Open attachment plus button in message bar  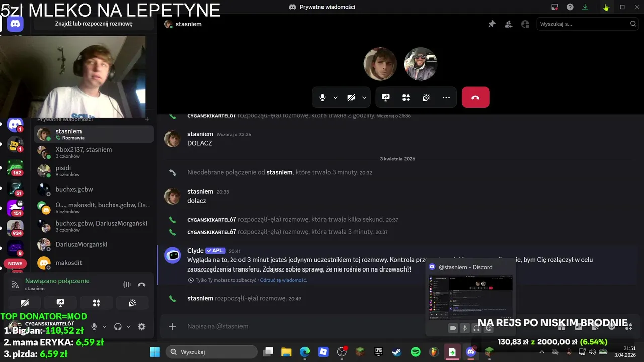coord(172,327)
